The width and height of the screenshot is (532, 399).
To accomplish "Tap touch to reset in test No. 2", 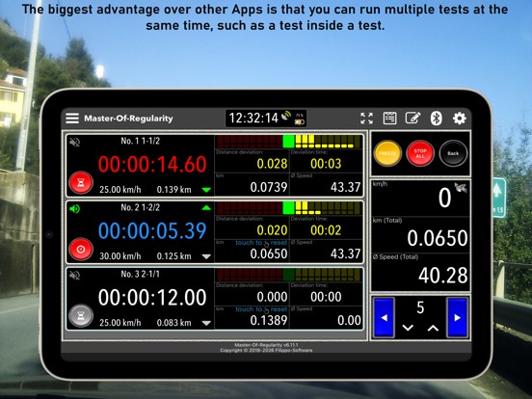I will 261,243.
